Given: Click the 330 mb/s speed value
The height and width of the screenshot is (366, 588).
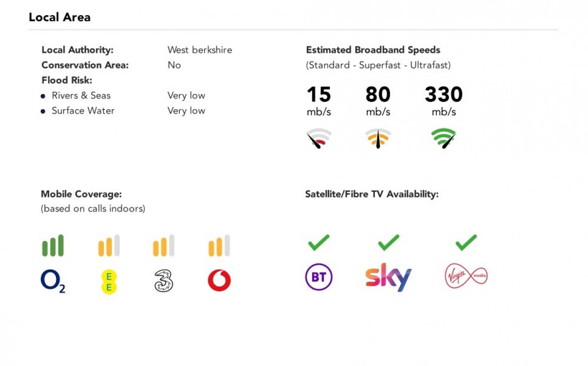Looking at the screenshot, I should (x=443, y=95).
